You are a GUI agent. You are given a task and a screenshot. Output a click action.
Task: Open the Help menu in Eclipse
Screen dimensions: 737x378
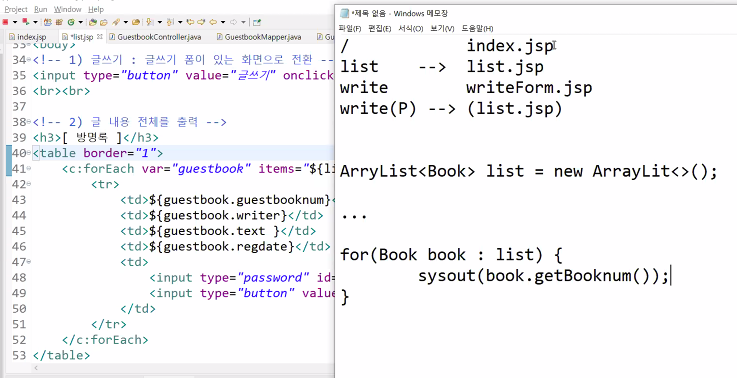[x=96, y=9]
